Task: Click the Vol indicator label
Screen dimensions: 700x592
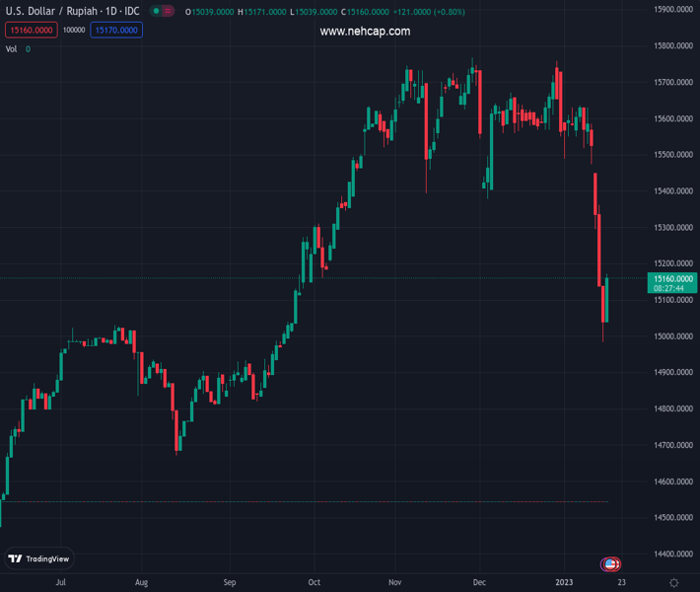Action: [x=12, y=48]
